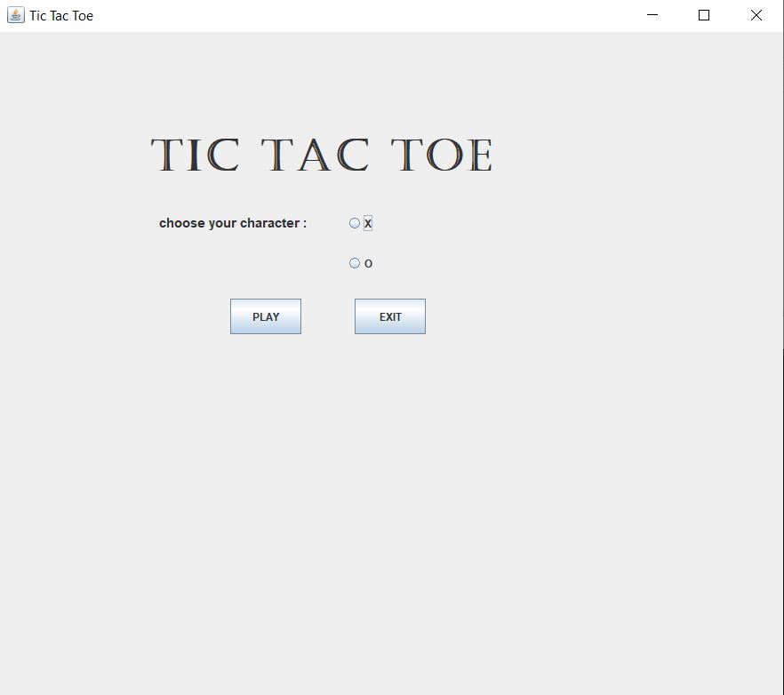
Task: Start a new game using PLAY
Action: 265,316
